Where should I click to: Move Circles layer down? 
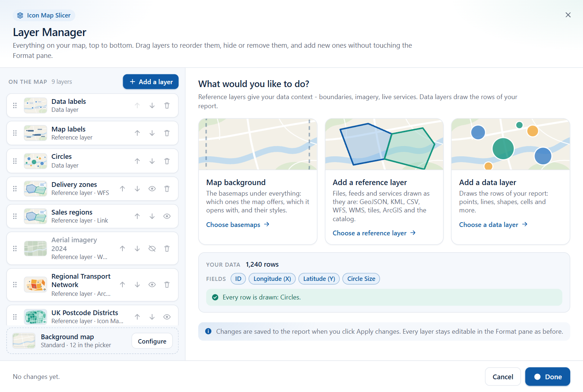point(152,161)
